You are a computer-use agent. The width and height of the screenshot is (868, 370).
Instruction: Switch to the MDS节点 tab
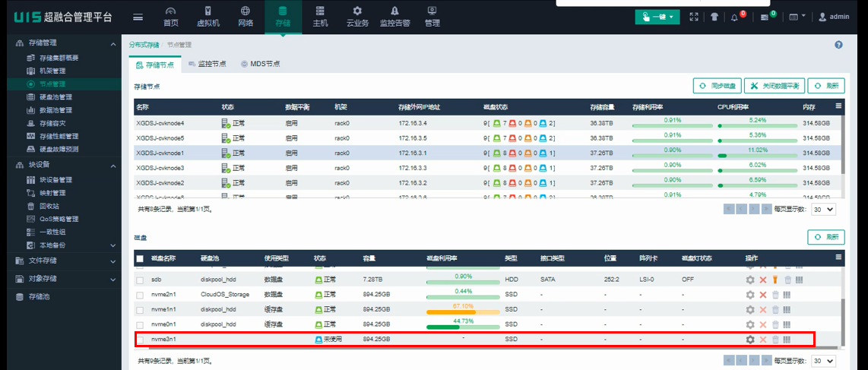(260, 65)
